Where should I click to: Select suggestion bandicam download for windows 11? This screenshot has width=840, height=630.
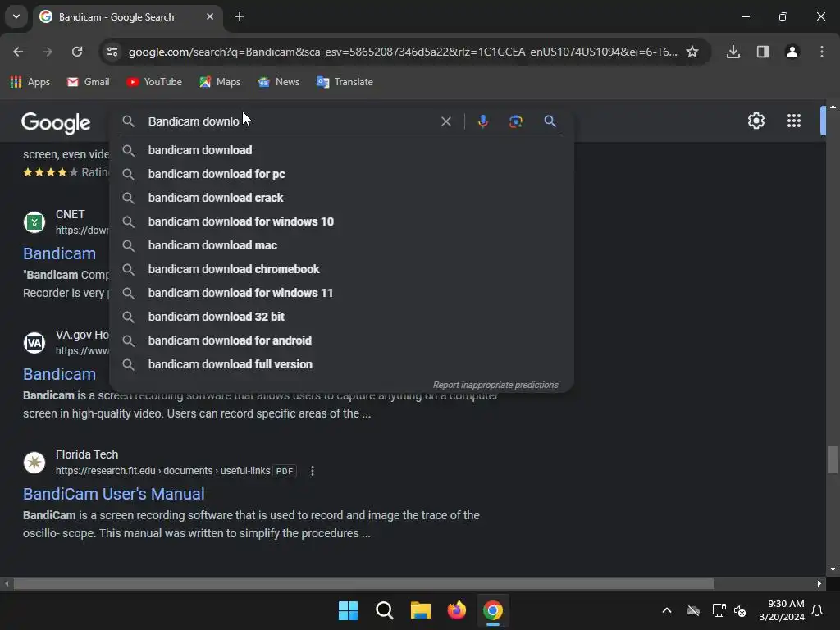341,293
